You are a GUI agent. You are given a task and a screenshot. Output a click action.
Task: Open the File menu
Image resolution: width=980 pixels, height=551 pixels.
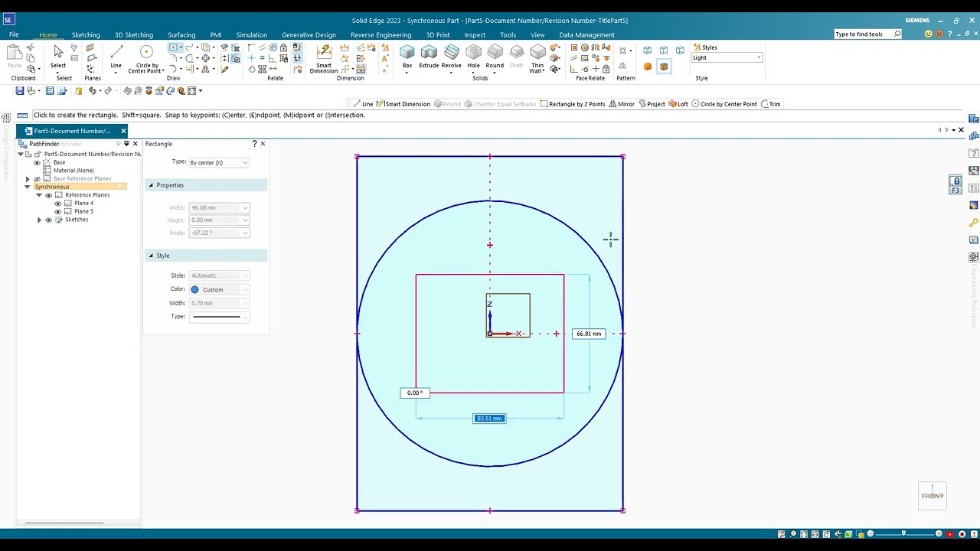click(x=14, y=34)
